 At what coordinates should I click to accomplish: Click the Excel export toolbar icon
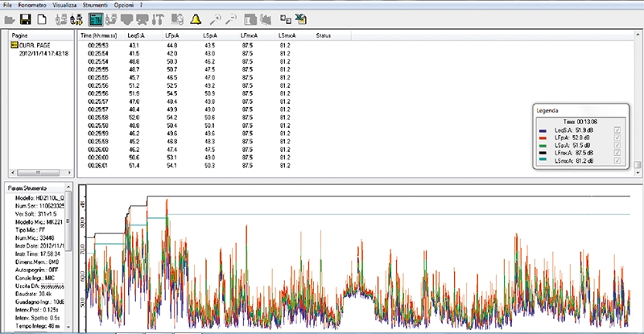coord(302,19)
